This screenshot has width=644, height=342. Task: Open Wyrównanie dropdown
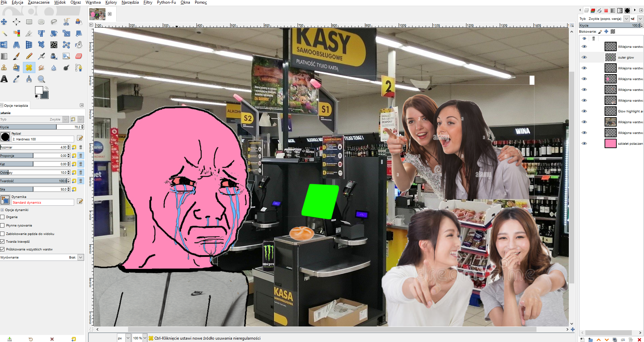[x=81, y=258]
